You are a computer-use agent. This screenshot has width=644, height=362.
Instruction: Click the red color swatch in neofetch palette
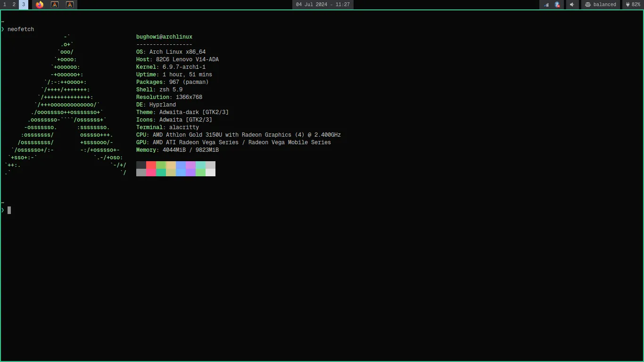151,165
